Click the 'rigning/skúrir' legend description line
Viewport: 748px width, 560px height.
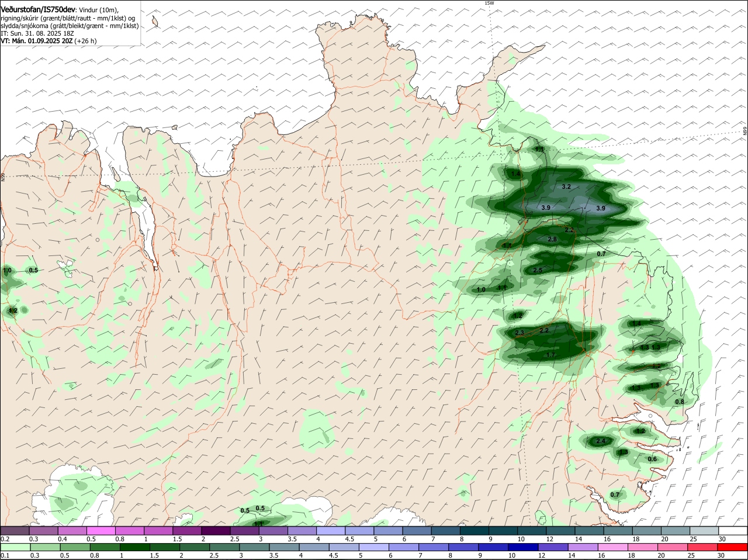tap(68, 18)
